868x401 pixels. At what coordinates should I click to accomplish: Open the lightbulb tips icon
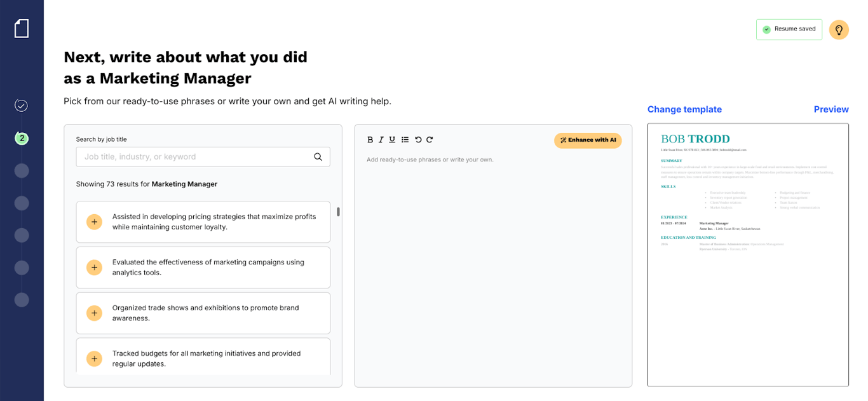pyautogui.click(x=839, y=30)
